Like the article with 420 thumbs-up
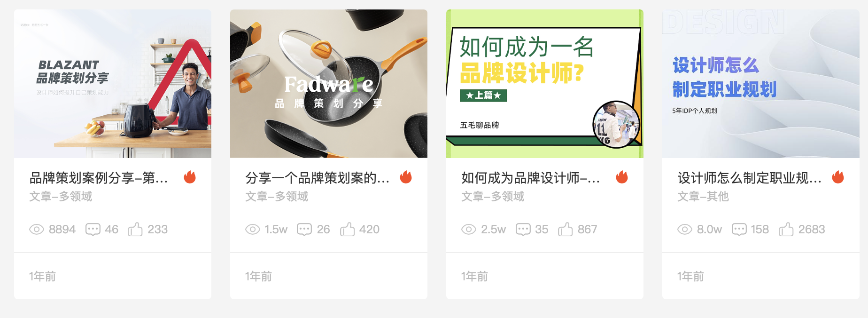This screenshot has width=868, height=318. pos(348,229)
